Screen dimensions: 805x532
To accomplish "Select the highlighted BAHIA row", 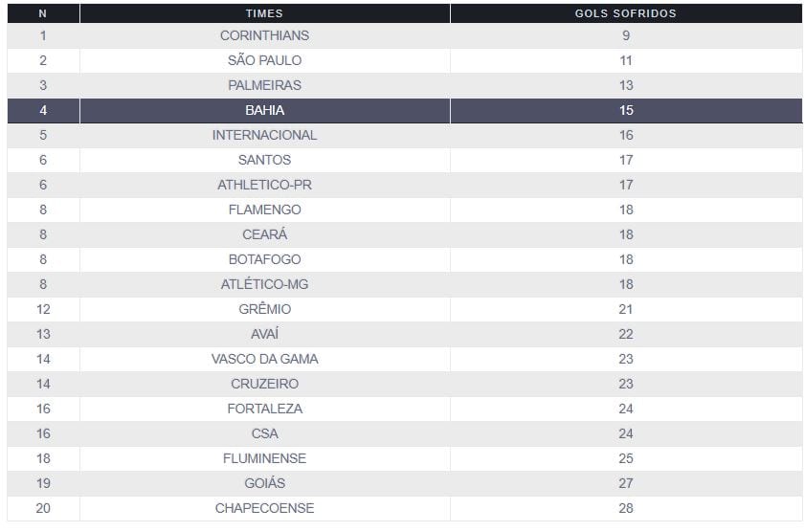I will coord(264,110).
